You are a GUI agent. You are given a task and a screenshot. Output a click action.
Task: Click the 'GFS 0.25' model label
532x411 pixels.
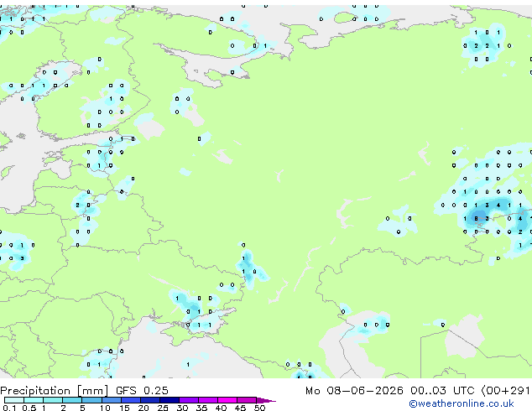click(142, 391)
